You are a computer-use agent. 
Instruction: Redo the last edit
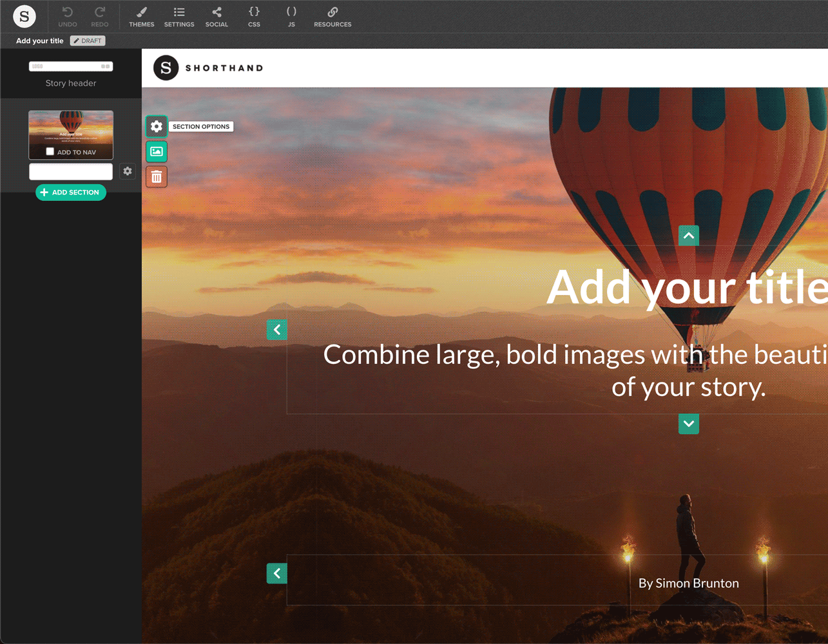click(x=100, y=17)
